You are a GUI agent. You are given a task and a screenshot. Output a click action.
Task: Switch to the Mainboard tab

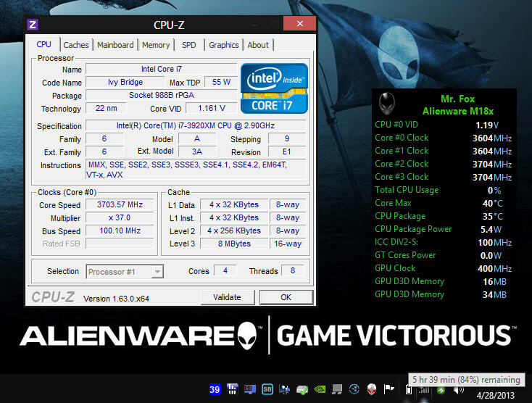pyautogui.click(x=115, y=45)
